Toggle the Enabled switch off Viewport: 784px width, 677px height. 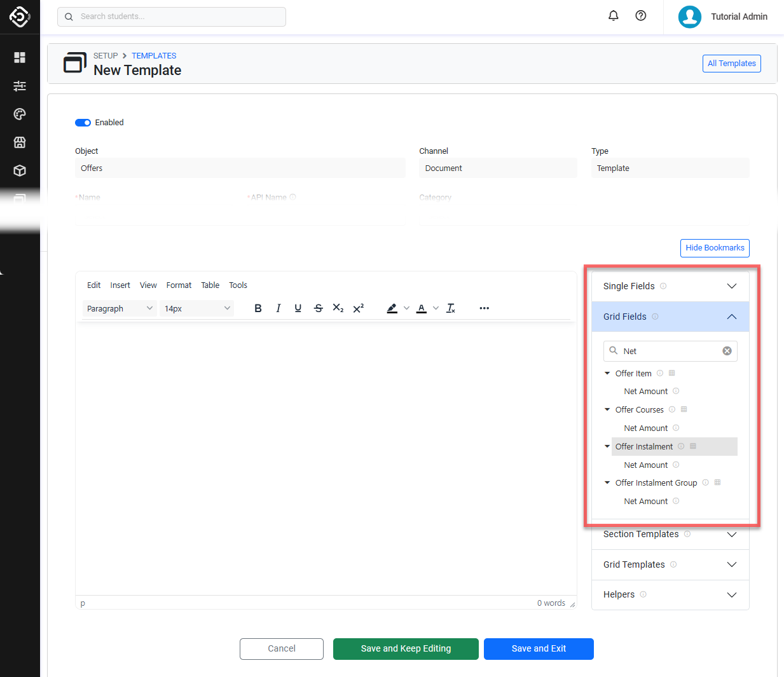(x=83, y=123)
